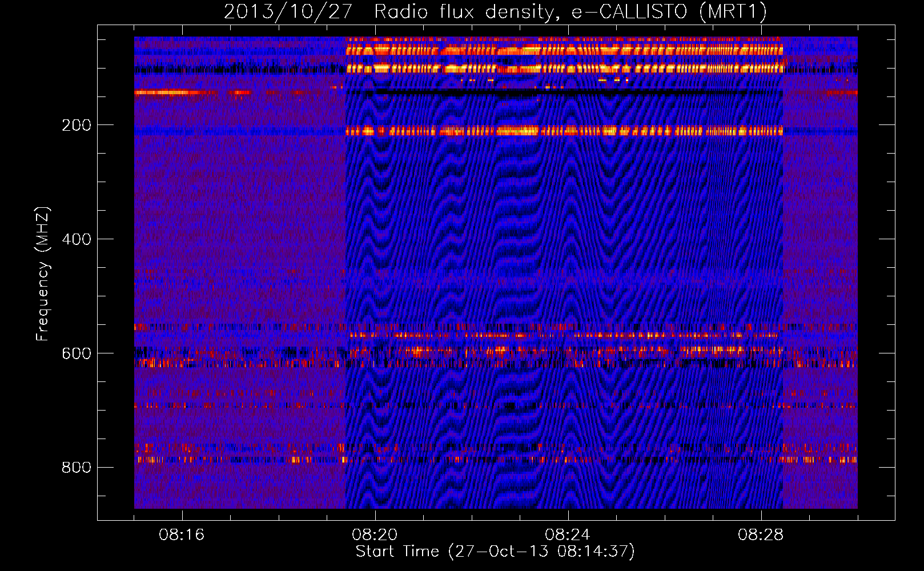The height and width of the screenshot is (571, 924).
Task: Select the 200 frequency tick label
Action: (x=77, y=125)
